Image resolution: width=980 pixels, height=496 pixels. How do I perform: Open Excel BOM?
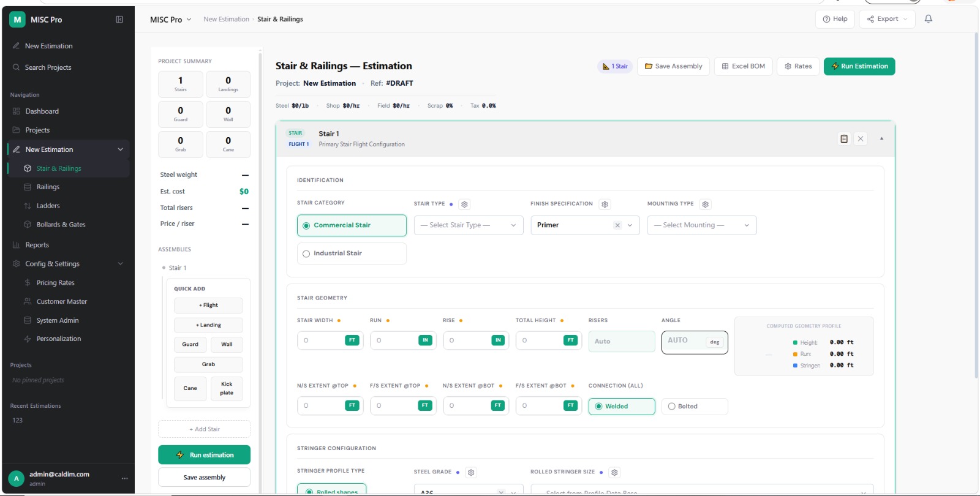pos(744,66)
